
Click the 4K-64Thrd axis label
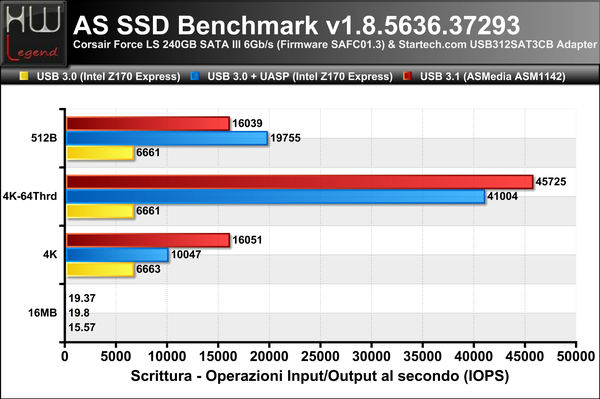(x=30, y=196)
